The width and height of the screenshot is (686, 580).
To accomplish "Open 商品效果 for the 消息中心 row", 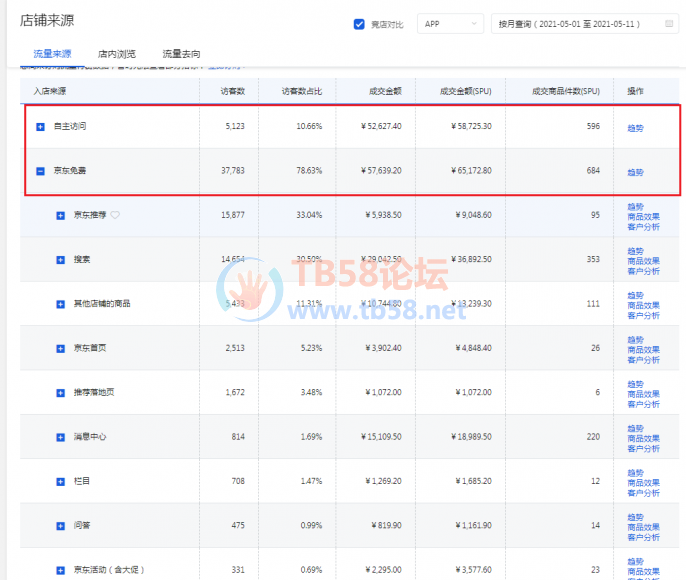I will (643, 438).
